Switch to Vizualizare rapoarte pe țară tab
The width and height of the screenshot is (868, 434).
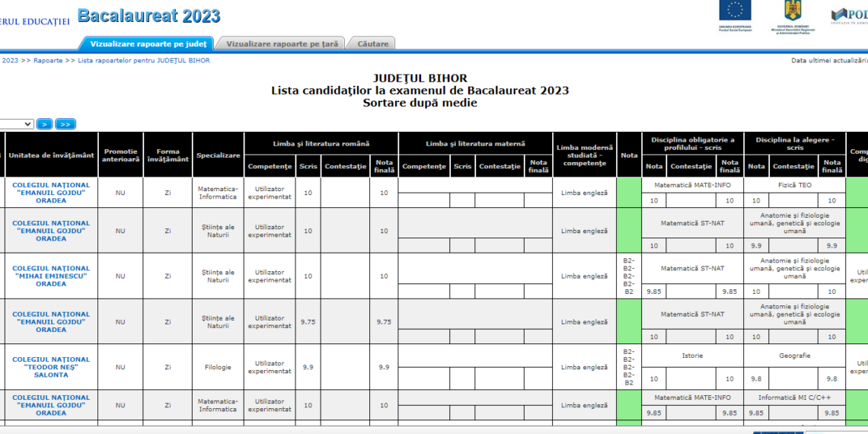[282, 44]
